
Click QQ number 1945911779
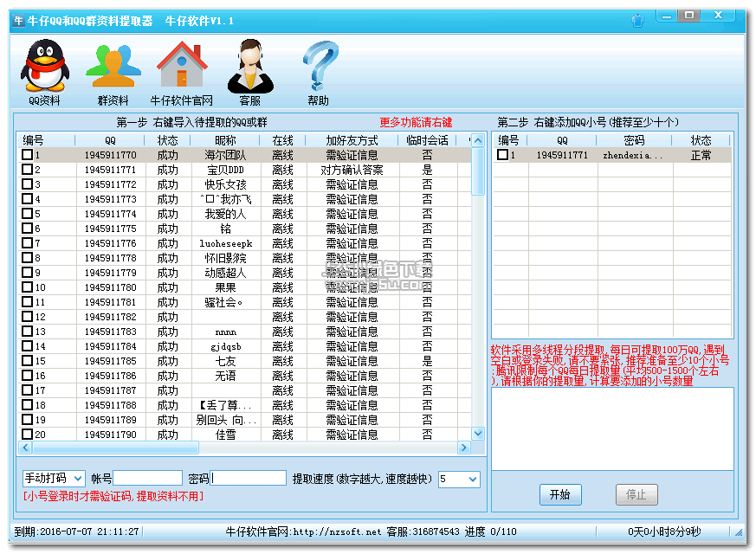(110, 273)
